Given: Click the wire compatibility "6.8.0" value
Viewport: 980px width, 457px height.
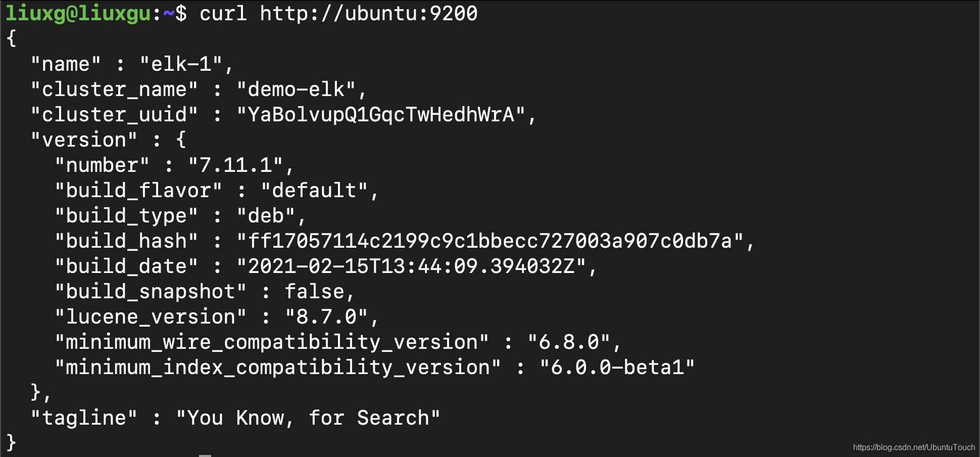Looking at the screenshot, I should 568,343.
